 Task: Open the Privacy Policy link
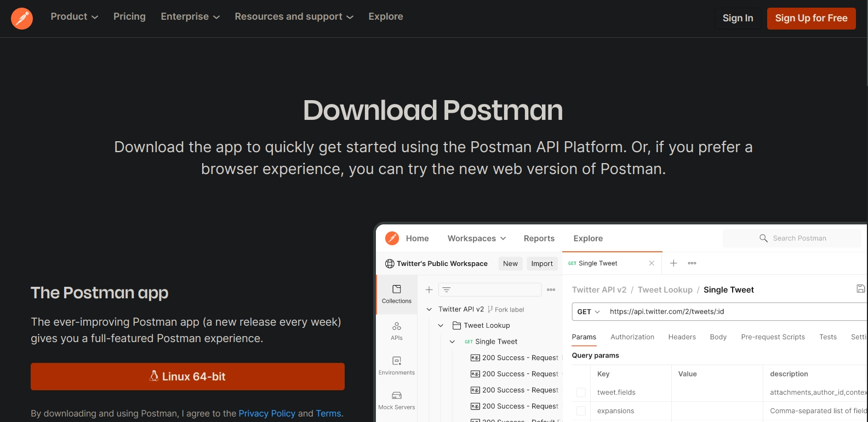tap(267, 413)
